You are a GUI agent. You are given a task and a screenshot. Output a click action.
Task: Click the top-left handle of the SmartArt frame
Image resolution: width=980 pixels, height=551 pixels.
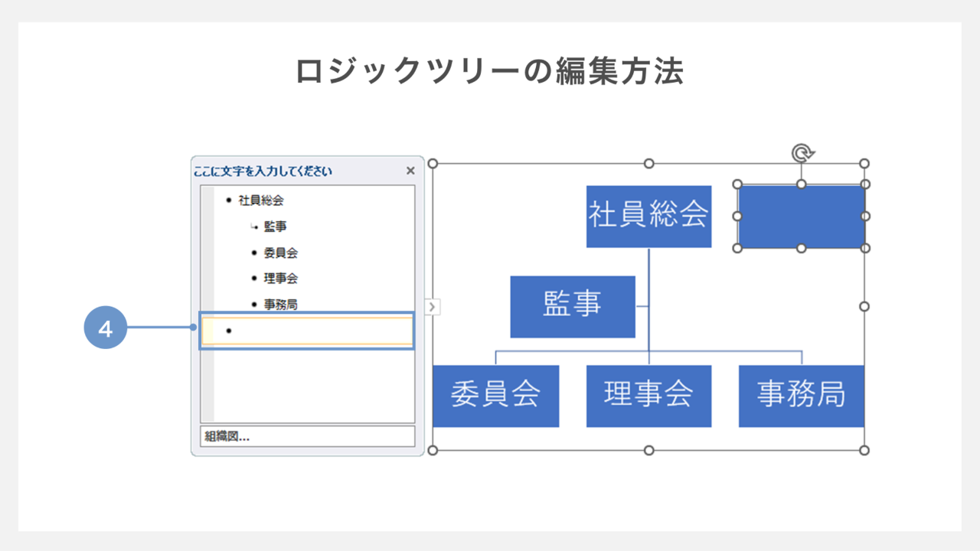[433, 163]
